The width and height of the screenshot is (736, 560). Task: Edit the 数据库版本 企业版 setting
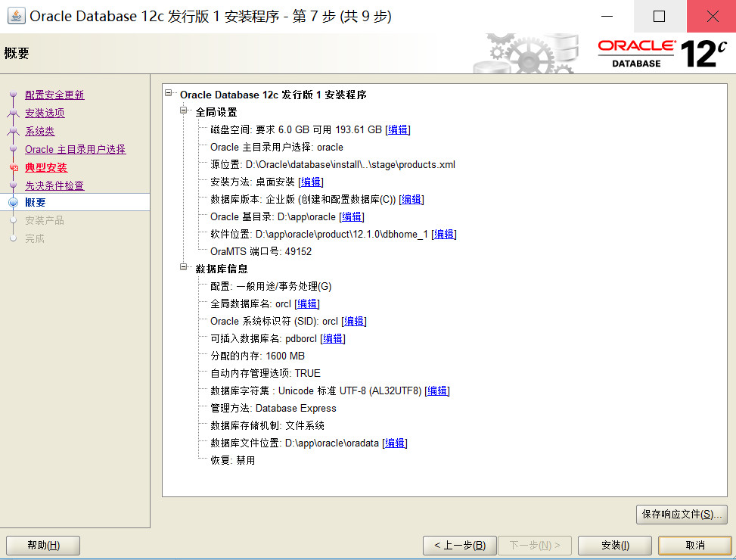click(x=411, y=199)
